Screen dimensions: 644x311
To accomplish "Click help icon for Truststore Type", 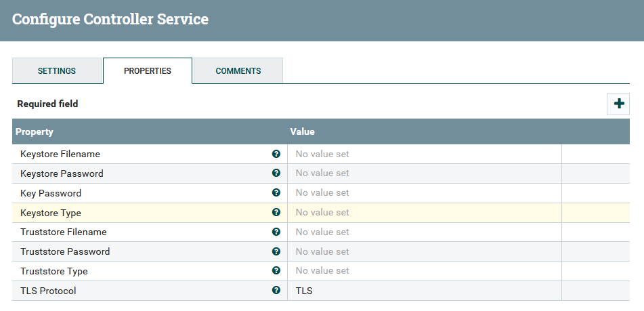I will (x=276, y=271).
